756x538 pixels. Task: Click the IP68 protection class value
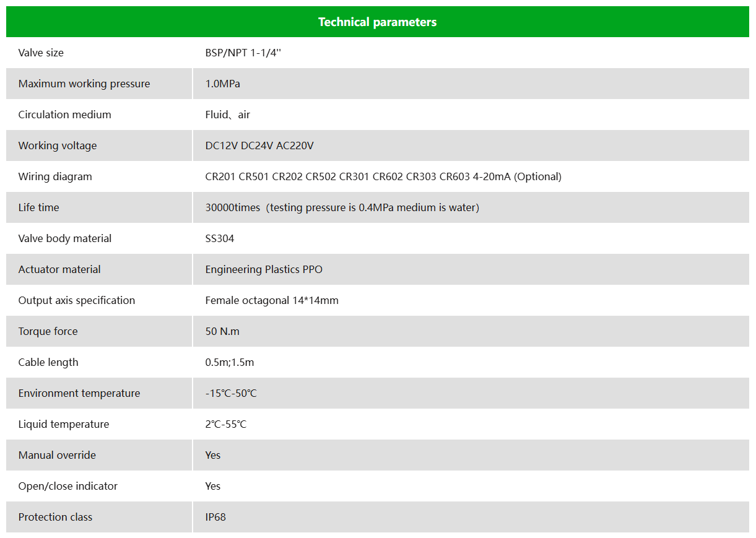point(215,517)
